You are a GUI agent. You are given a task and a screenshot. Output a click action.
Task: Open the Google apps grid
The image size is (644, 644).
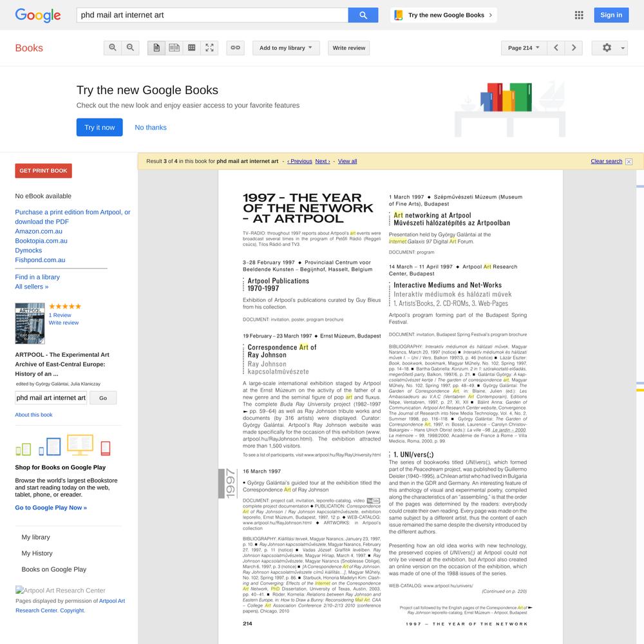579,15
